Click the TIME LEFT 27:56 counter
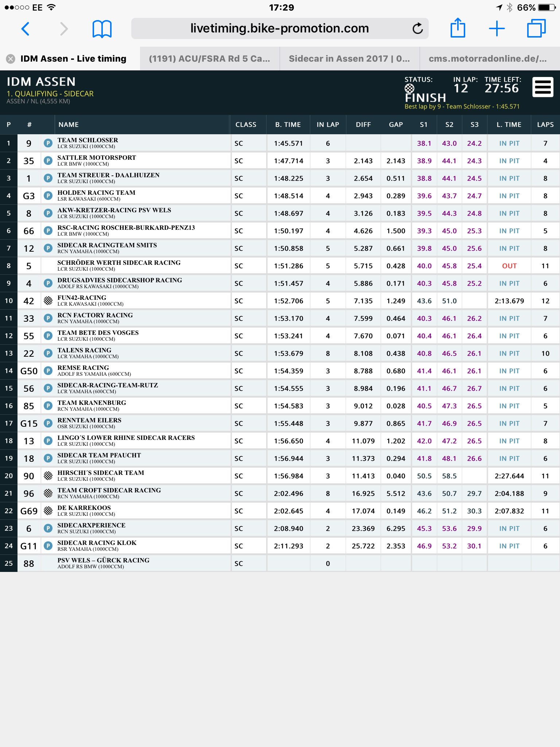Viewport: 560px width, 747px height. [502, 88]
